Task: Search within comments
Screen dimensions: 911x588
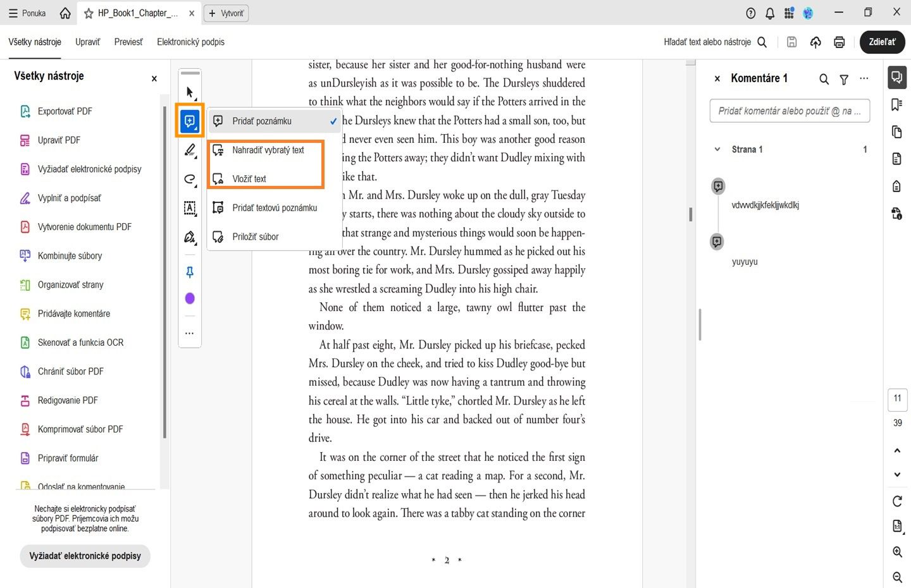Action: coord(824,79)
